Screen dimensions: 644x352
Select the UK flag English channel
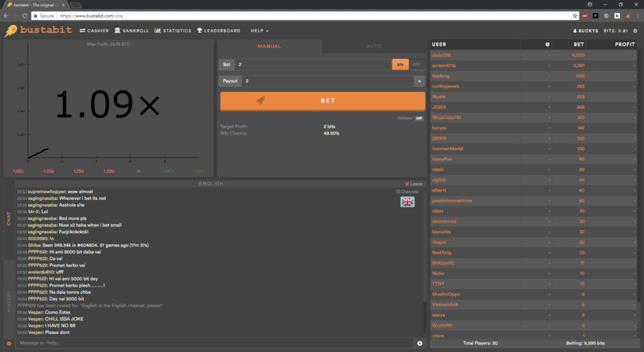pyautogui.click(x=408, y=202)
